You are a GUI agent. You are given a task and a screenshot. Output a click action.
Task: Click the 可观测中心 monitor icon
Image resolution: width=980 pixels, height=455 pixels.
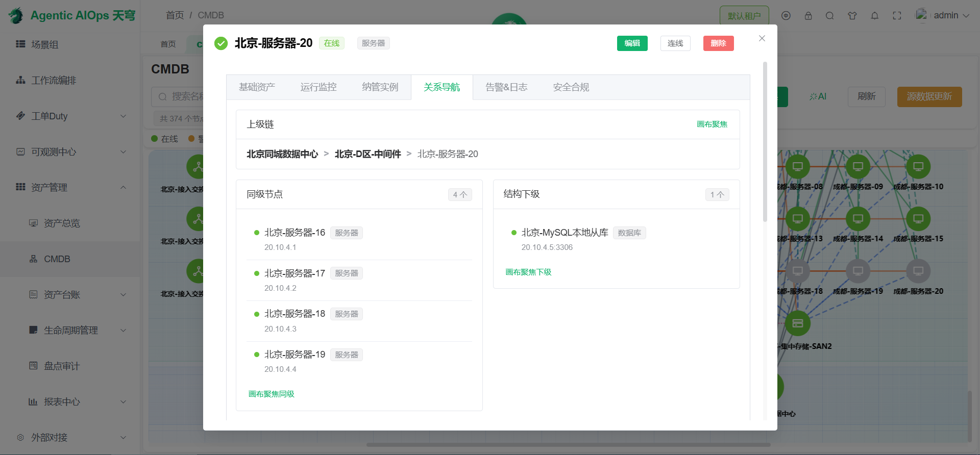[20, 151]
